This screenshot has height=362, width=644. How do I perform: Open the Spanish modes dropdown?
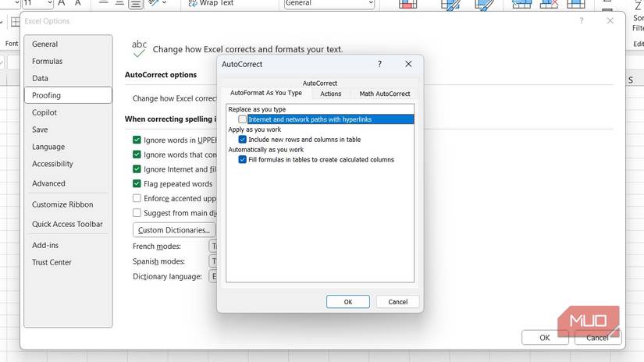tap(213, 261)
